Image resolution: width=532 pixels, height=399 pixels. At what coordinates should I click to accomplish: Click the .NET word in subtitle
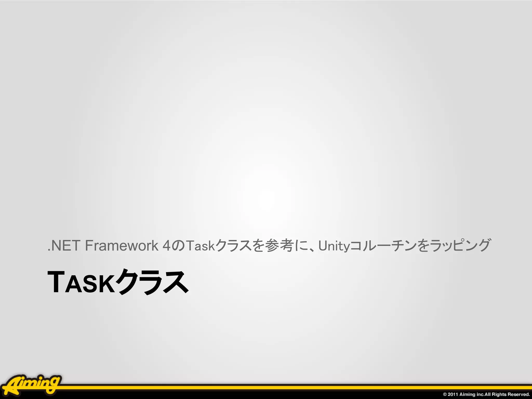[64, 245]
